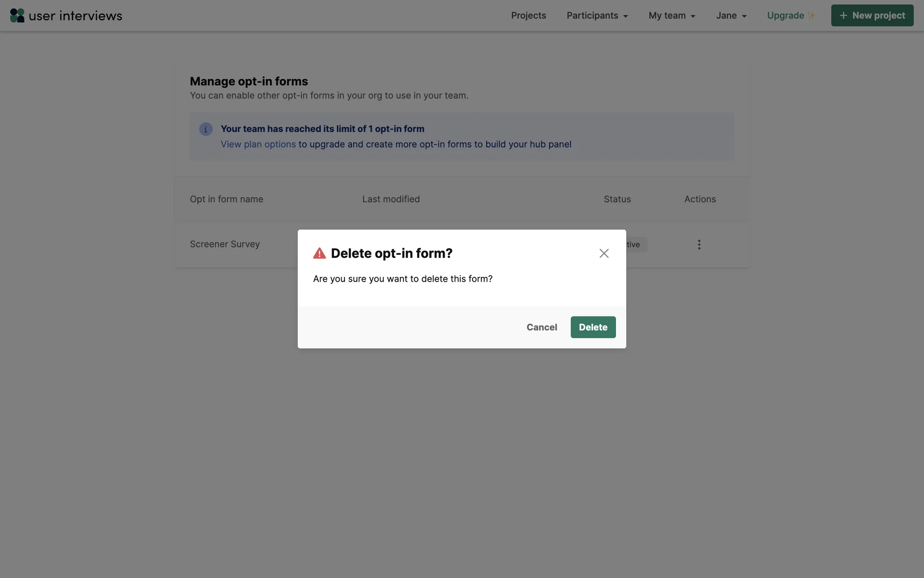Confirm deletion with the Delete button

(x=593, y=327)
